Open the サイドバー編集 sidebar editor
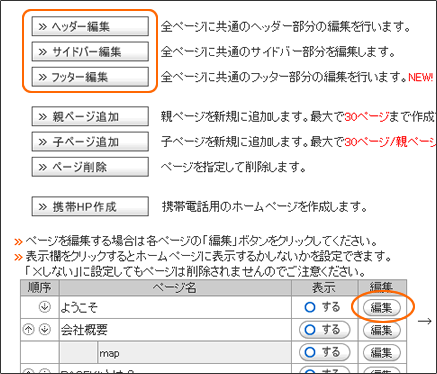 coord(90,52)
